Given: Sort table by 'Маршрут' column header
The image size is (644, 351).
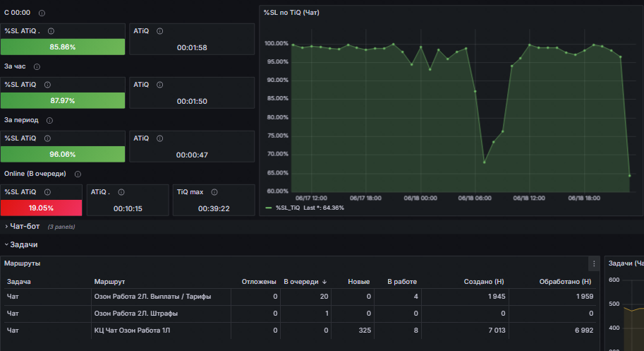Looking at the screenshot, I should (x=109, y=282).
